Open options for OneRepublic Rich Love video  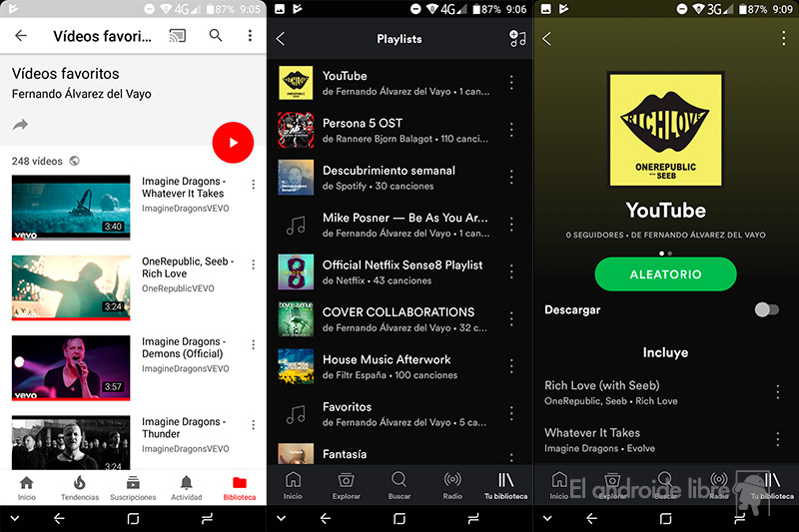(x=254, y=265)
